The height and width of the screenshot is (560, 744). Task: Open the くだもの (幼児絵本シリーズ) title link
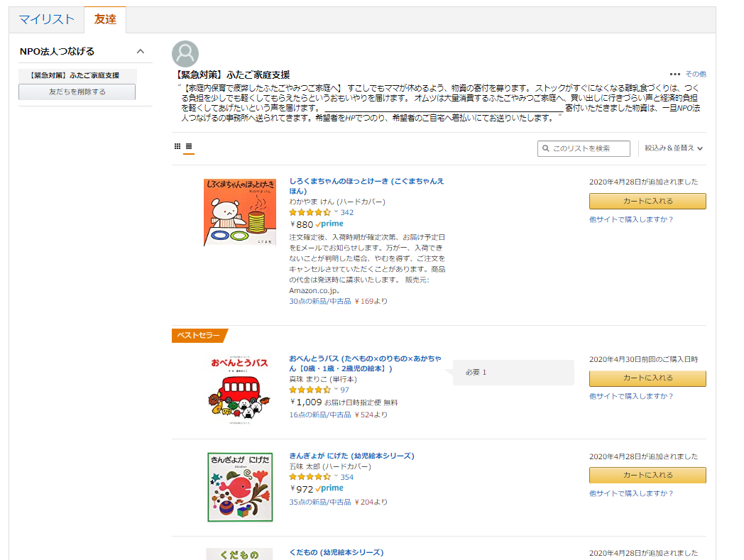pyautogui.click(x=337, y=552)
